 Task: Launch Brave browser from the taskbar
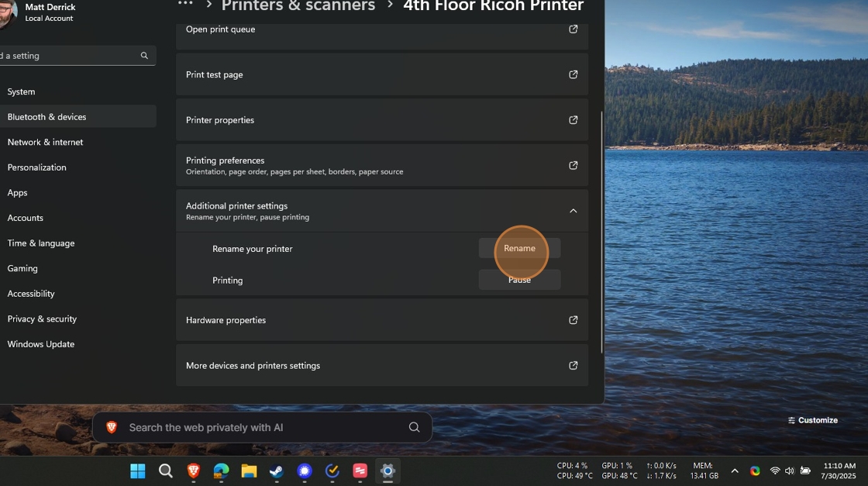193,471
